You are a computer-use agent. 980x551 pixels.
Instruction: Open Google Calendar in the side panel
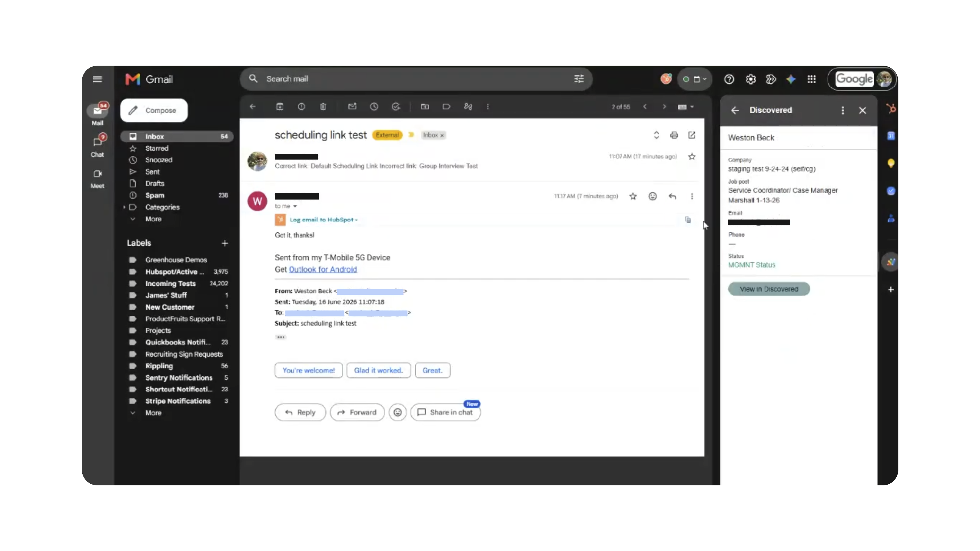click(x=891, y=136)
